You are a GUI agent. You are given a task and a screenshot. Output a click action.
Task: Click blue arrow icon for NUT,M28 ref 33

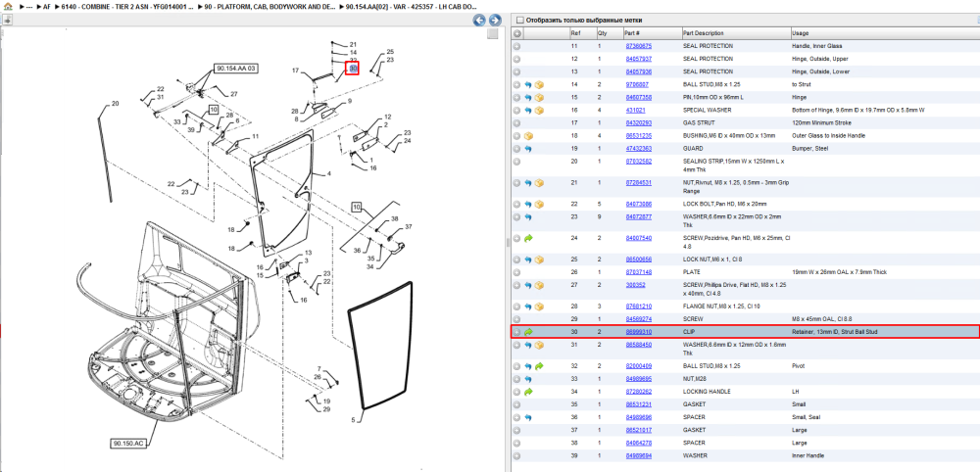(x=528, y=379)
